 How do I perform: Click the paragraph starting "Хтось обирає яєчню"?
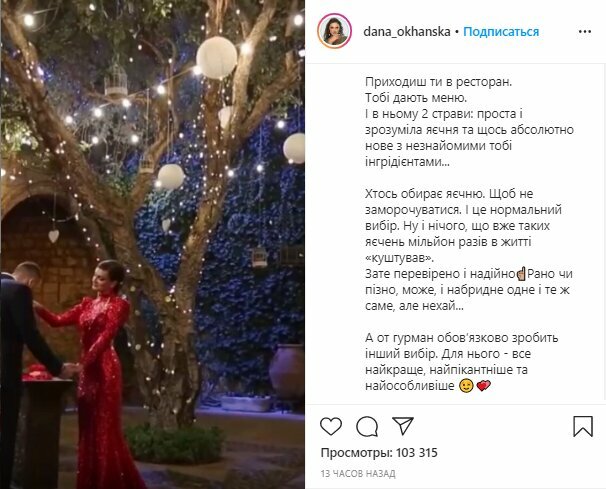(469, 250)
